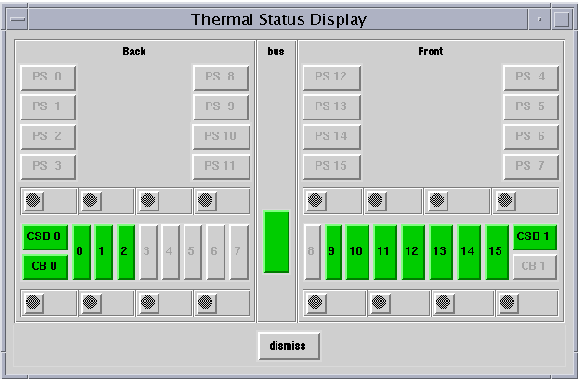Click green system board slot 1
Image resolution: width=580 pixels, height=380 pixels.
pos(104,252)
